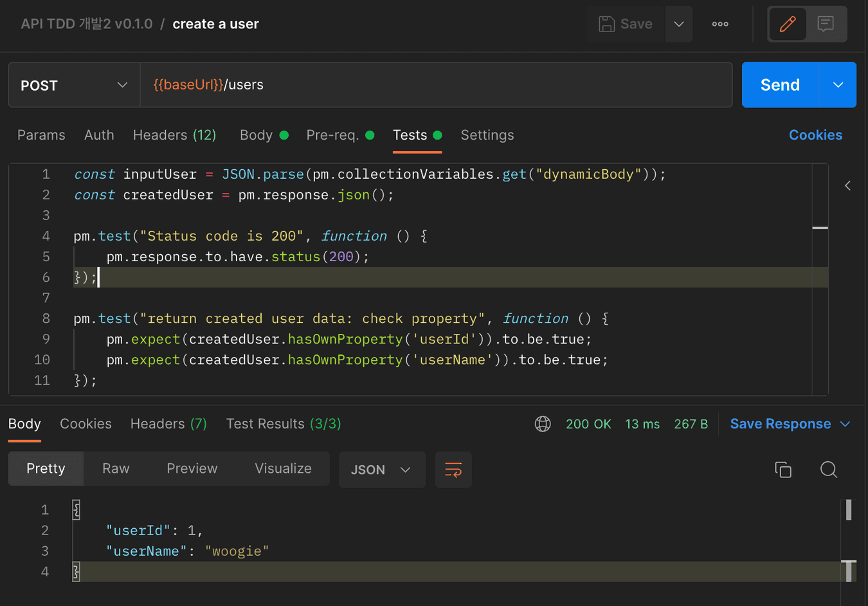Switch to pencil edit mode
The width and height of the screenshot is (868, 606).
pos(788,24)
